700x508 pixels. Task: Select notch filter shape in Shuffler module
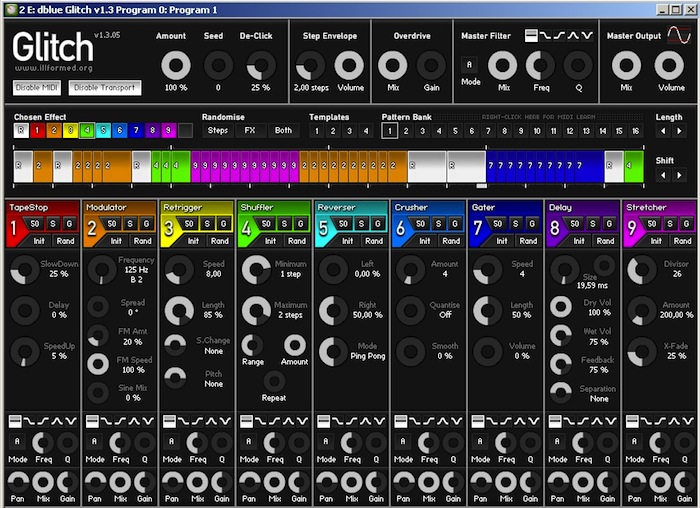pos(303,421)
